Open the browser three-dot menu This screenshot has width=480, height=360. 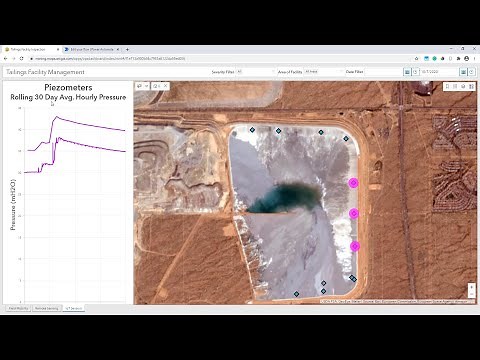[x=474, y=58]
